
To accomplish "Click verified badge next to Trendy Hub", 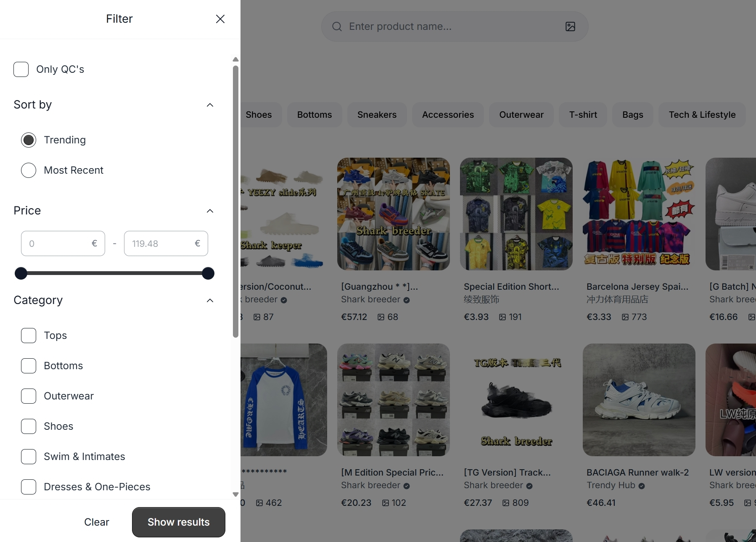I will [642, 486].
